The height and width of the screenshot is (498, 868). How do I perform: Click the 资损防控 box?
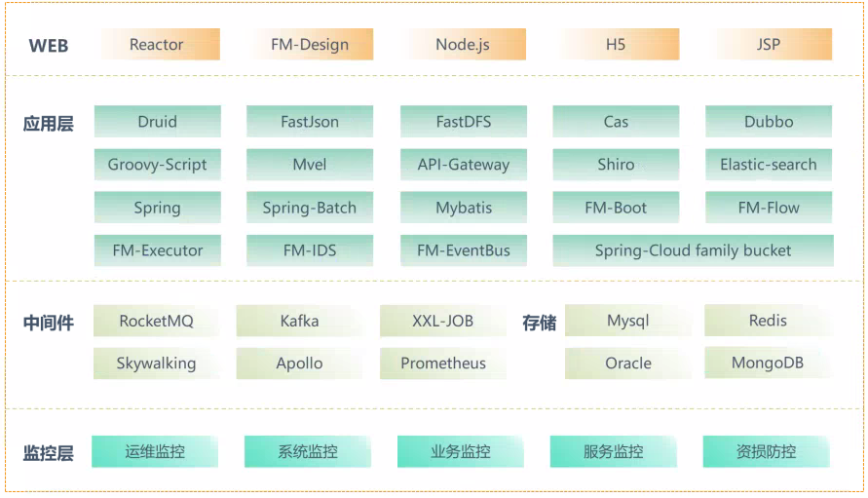point(766,451)
